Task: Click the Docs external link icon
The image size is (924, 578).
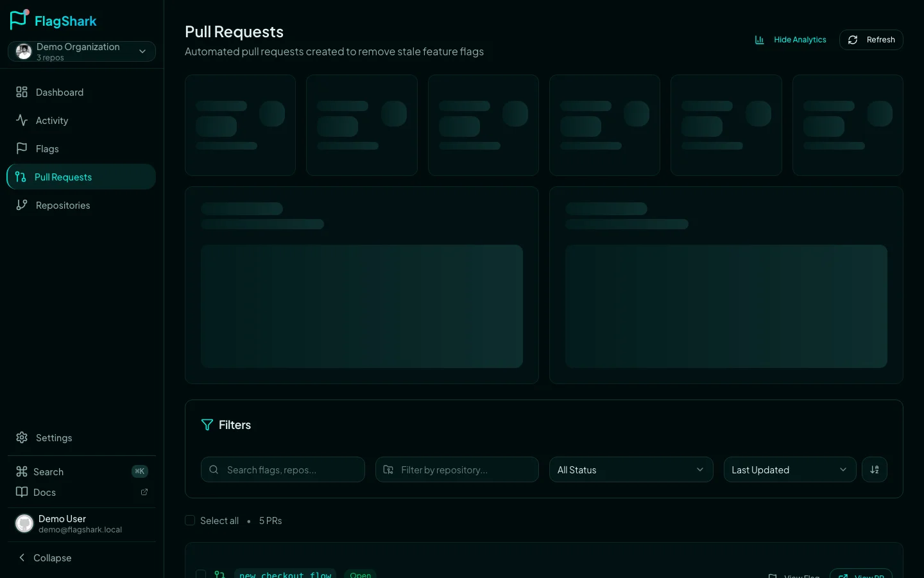Action: 144,493
